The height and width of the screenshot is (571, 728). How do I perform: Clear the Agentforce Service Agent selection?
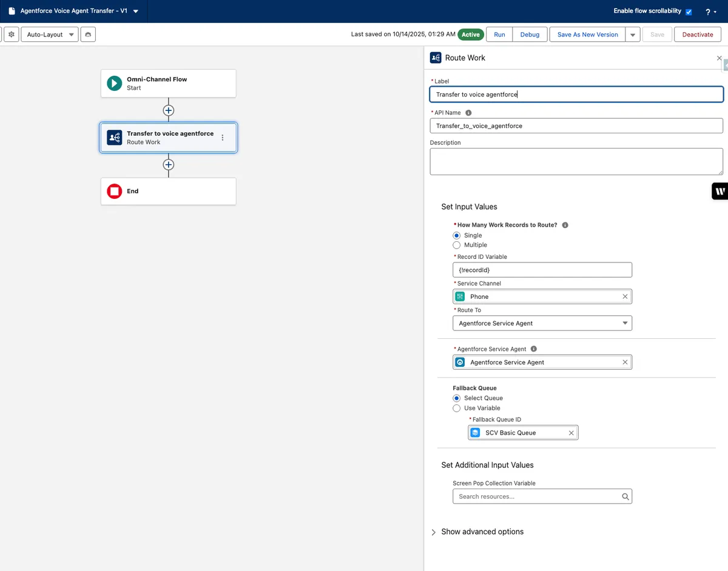coord(625,362)
